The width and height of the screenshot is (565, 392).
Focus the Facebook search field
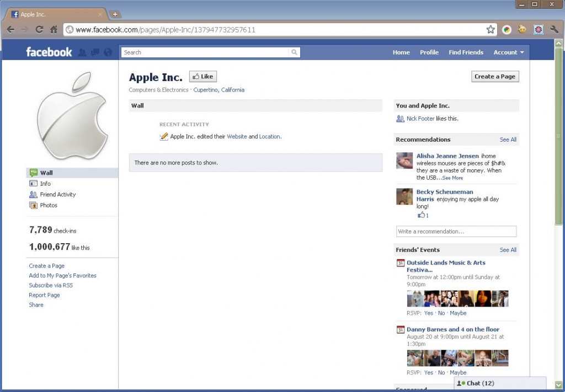205,52
